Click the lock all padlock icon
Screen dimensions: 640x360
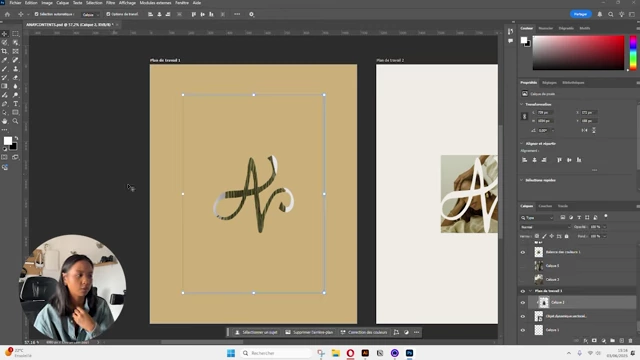[566, 236]
